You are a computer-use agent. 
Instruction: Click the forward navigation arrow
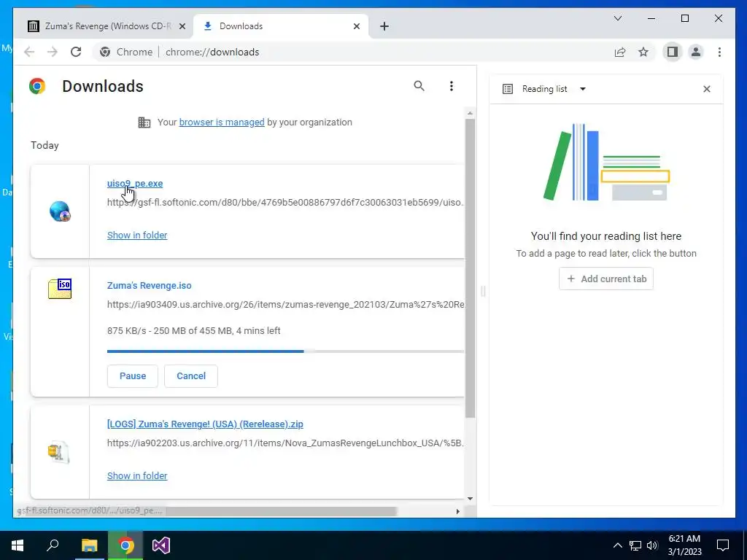53,52
